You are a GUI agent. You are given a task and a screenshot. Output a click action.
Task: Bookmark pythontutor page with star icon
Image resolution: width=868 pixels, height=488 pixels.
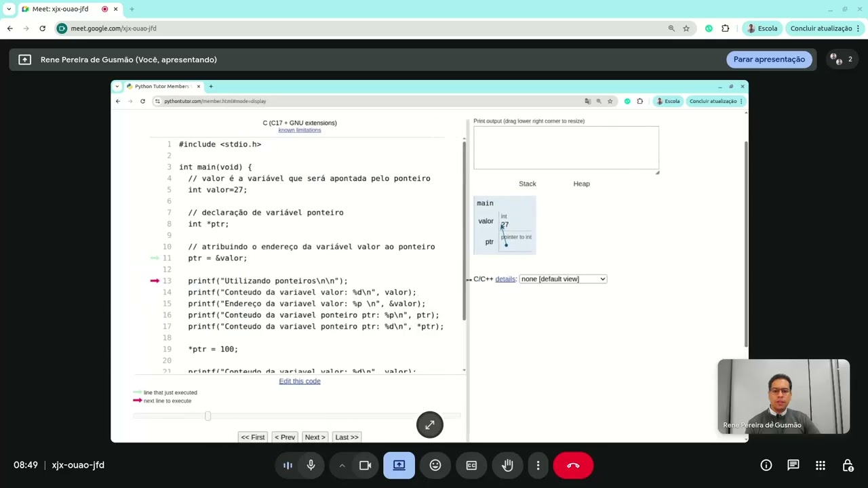610,101
